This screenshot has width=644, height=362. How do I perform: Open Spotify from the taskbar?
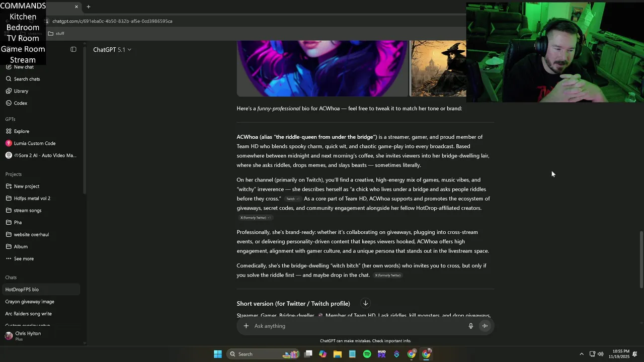pyautogui.click(x=367, y=354)
